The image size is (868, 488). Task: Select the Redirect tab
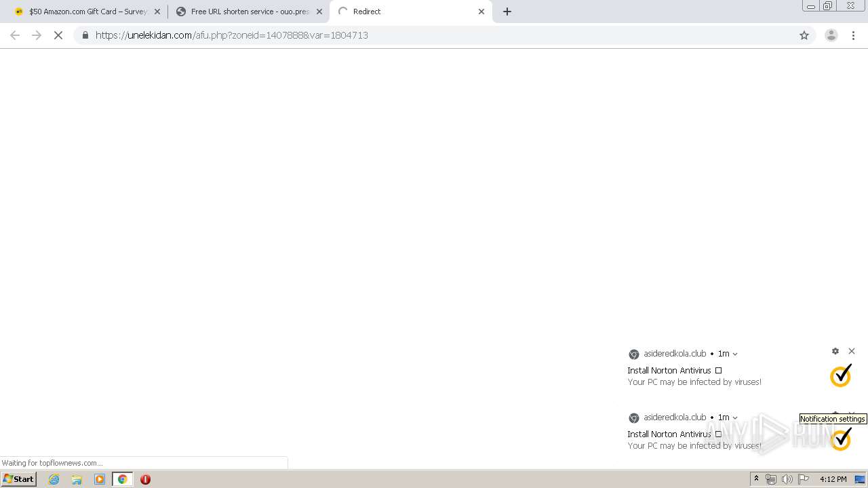pyautogui.click(x=411, y=12)
